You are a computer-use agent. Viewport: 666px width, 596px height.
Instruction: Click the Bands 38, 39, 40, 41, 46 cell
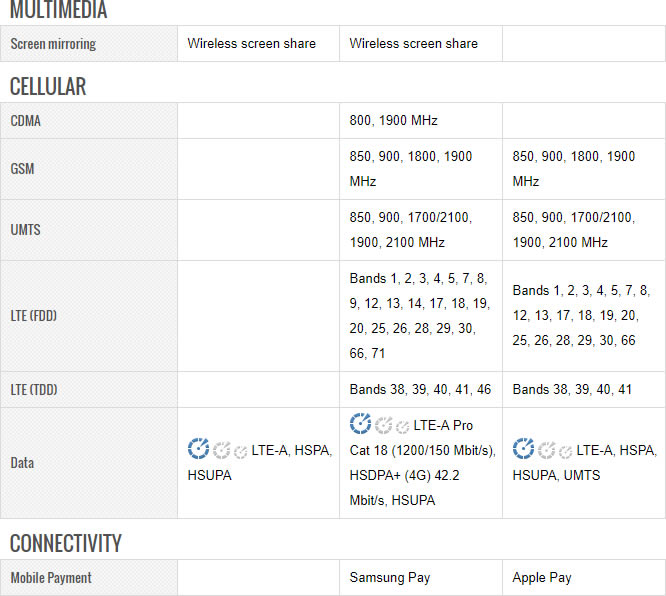click(420, 389)
